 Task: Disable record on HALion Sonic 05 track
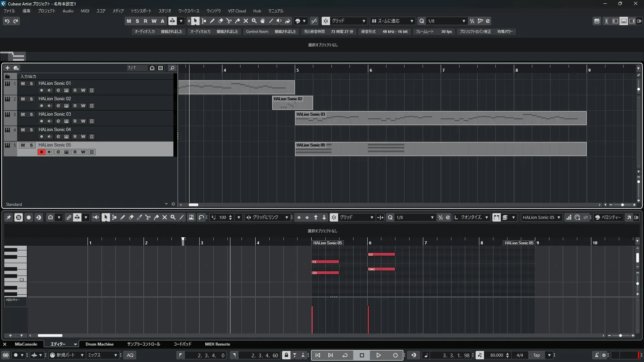[41, 152]
